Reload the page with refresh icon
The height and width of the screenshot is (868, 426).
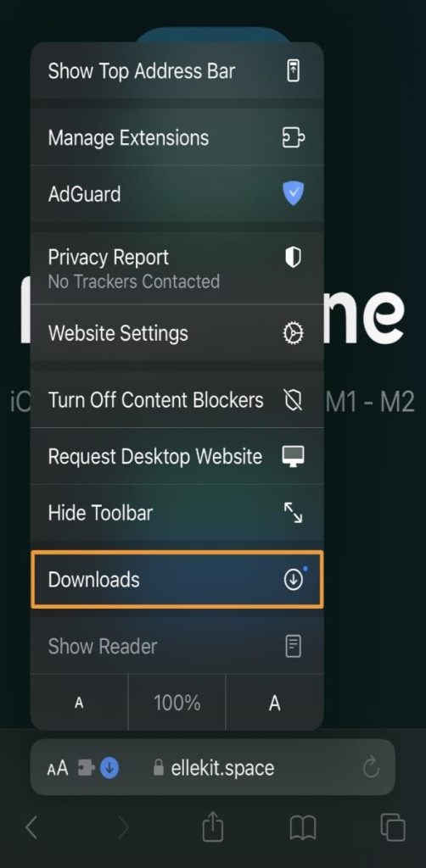pyautogui.click(x=371, y=767)
